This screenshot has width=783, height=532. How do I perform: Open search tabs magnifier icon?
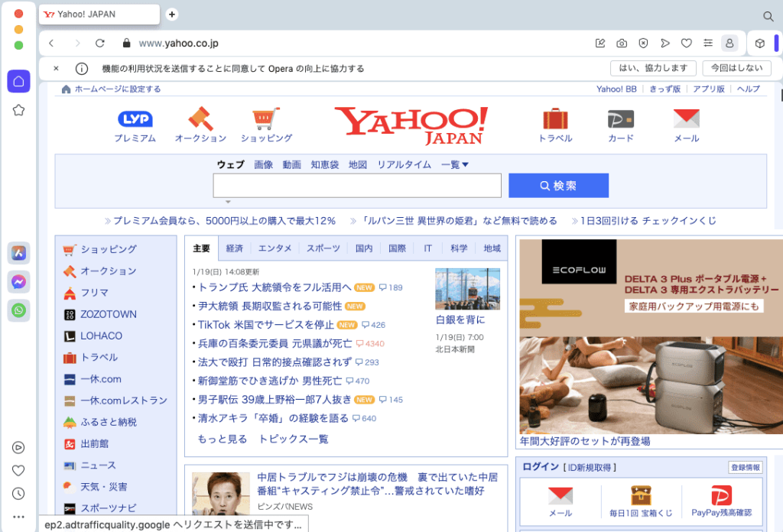(x=768, y=17)
